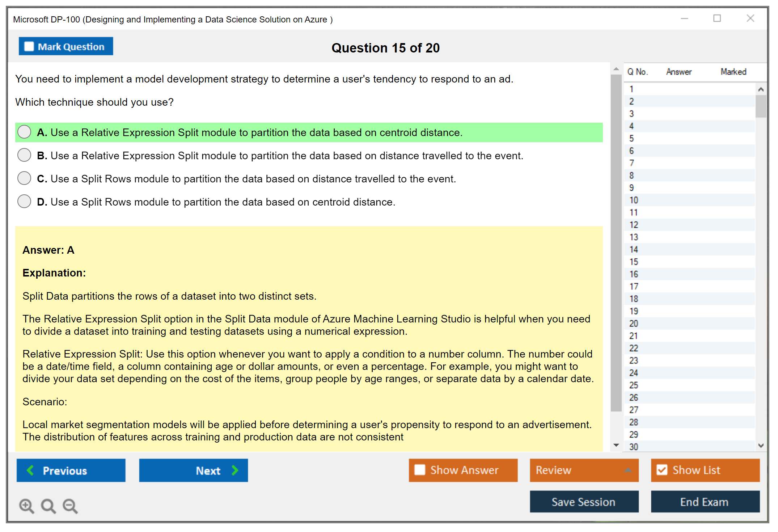The height and width of the screenshot is (532, 778).
Task: Uncheck the Show List checkbox
Action: (662, 470)
